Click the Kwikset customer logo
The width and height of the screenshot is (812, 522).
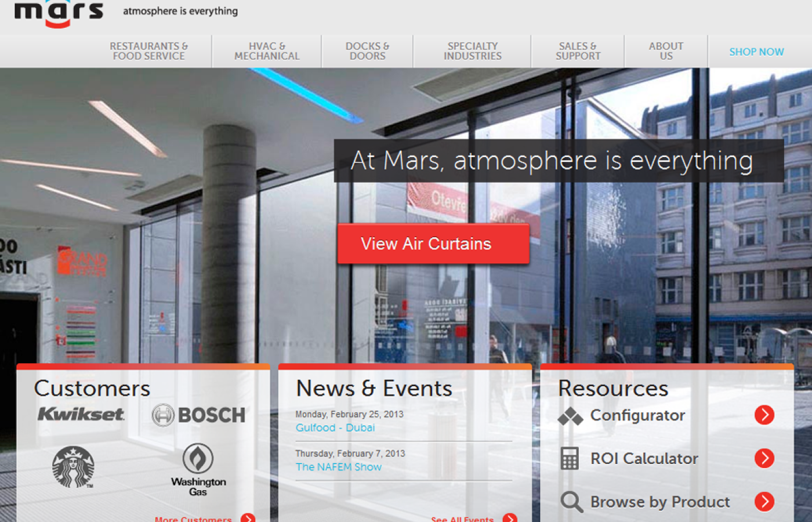tap(81, 414)
